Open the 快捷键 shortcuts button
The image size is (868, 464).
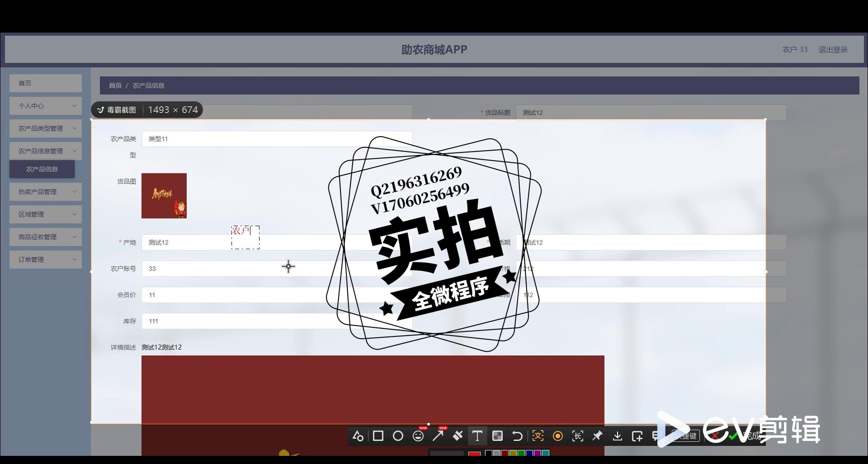coord(686,436)
